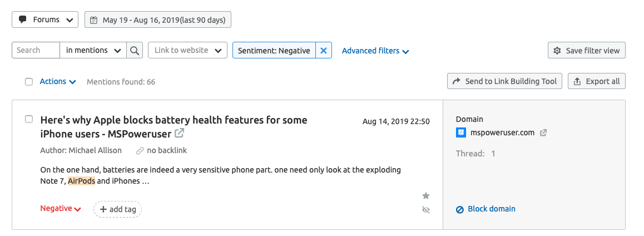Viewport: 644px width, 236px height.
Task: Change the Negative sentiment label
Action: tap(61, 209)
